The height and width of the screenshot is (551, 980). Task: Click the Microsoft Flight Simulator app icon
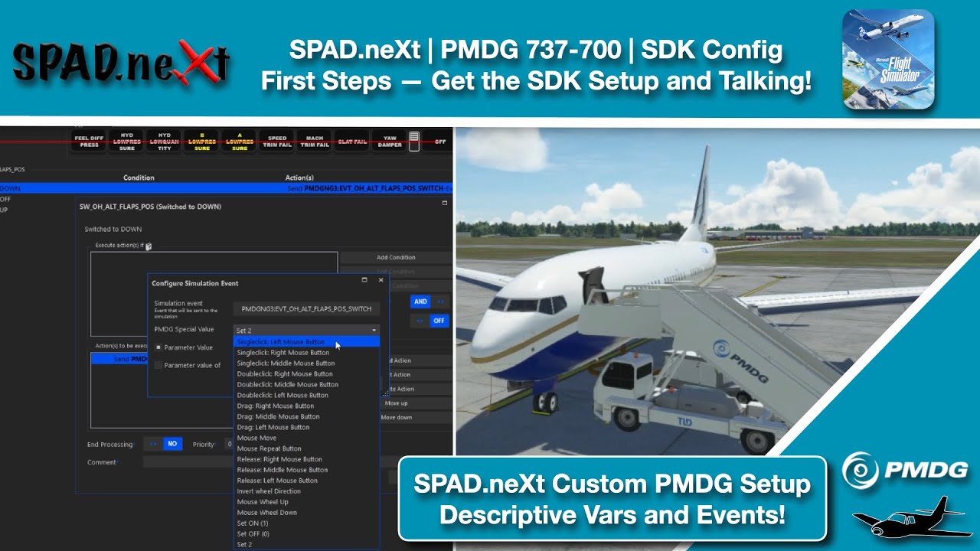coord(888,59)
